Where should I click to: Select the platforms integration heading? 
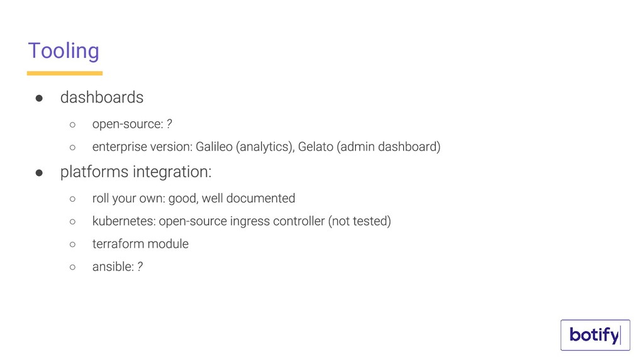click(x=136, y=172)
